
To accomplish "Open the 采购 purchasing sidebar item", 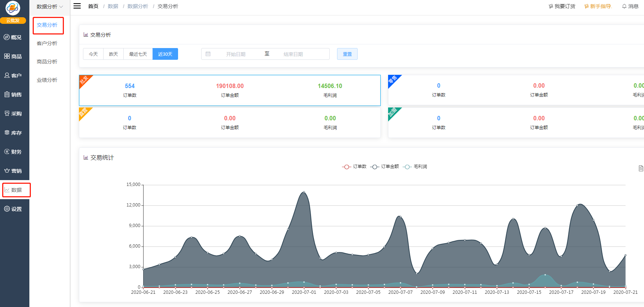I will click(12, 114).
